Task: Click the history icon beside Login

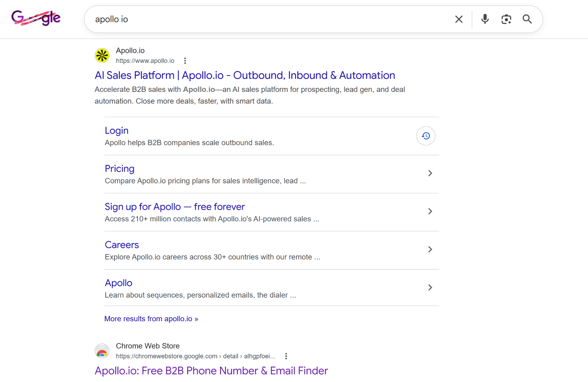Action: pyautogui.click(x=426, y=136)
